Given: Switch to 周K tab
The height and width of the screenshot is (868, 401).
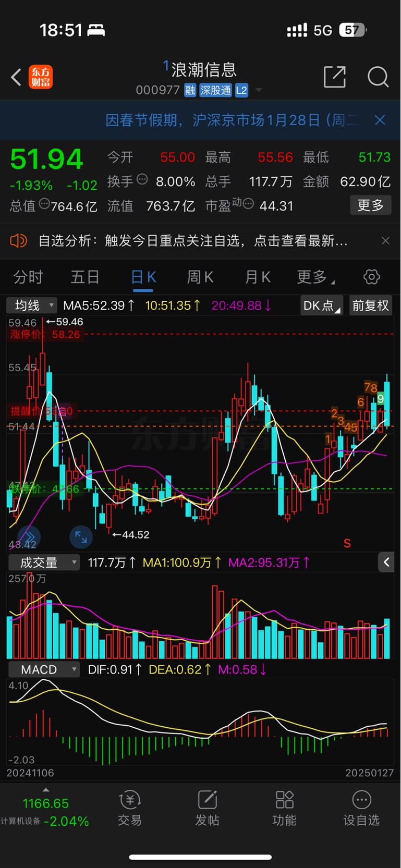Looking at the screenshot, I should click(200, 277).
